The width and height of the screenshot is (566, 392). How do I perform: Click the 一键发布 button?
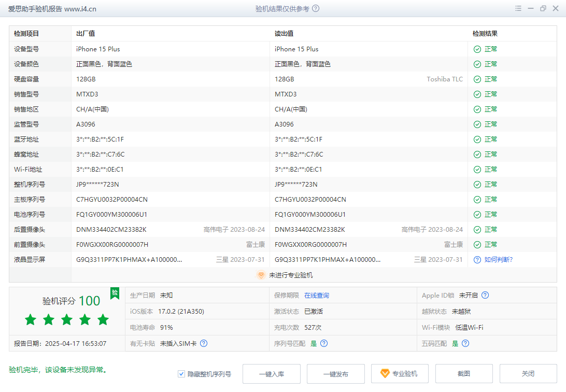(336, 374)
